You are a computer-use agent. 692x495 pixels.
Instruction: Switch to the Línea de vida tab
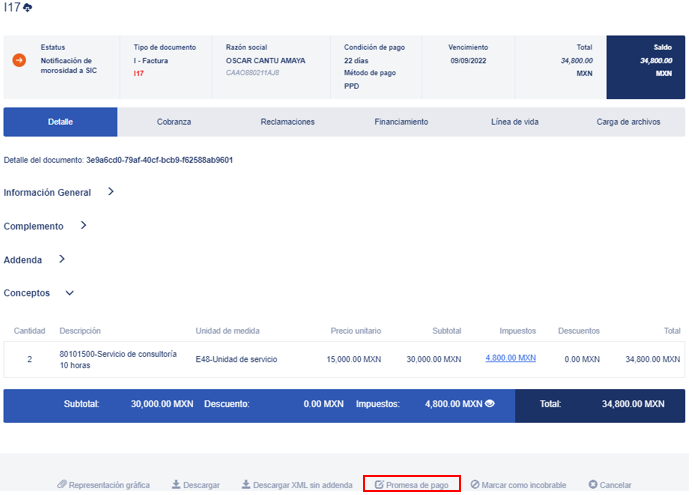click(x=515, y=122)
